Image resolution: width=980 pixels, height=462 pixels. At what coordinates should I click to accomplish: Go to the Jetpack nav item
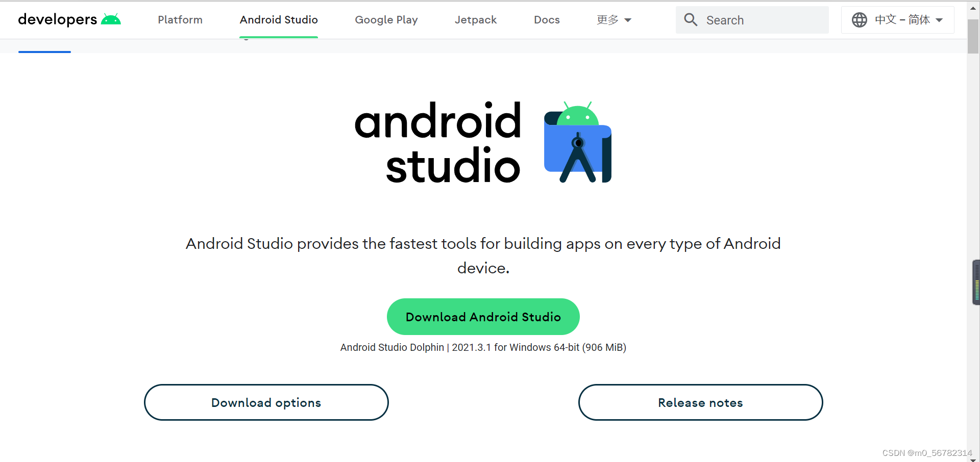(x=476, y=20)
